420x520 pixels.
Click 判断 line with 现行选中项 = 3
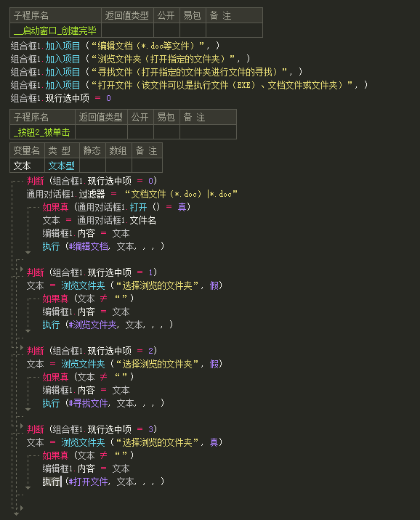coord(92,429)
